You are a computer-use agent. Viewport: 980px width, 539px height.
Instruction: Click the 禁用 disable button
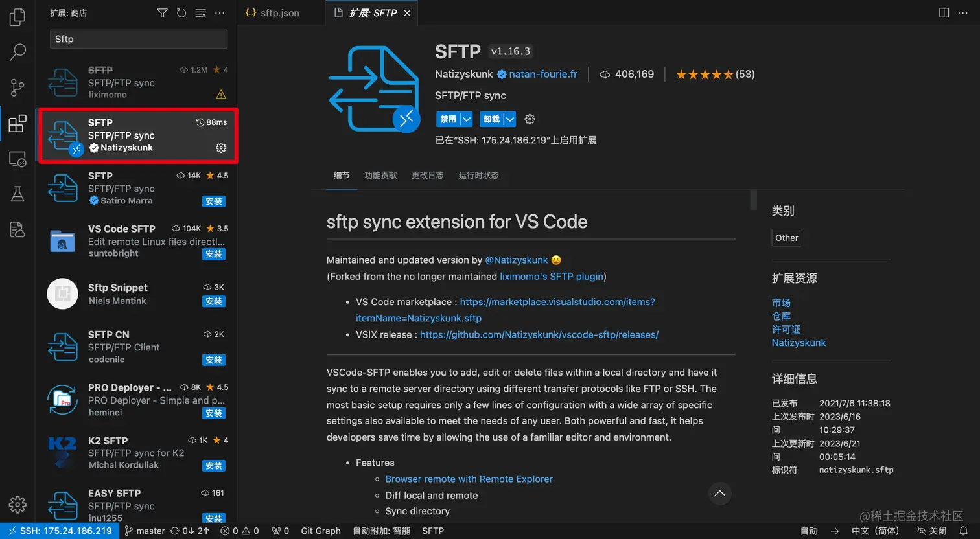tap(448, 119)
